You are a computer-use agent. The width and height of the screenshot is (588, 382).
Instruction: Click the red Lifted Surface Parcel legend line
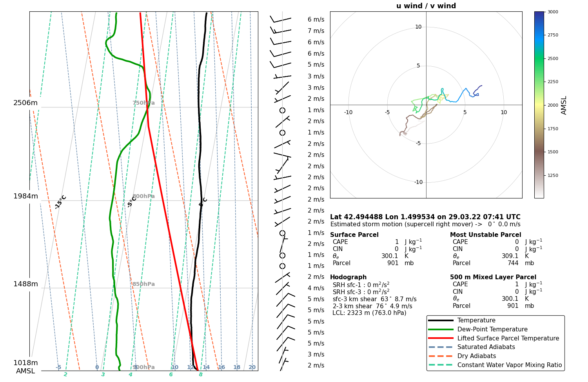pyautogui.click(x=441, y=338)
